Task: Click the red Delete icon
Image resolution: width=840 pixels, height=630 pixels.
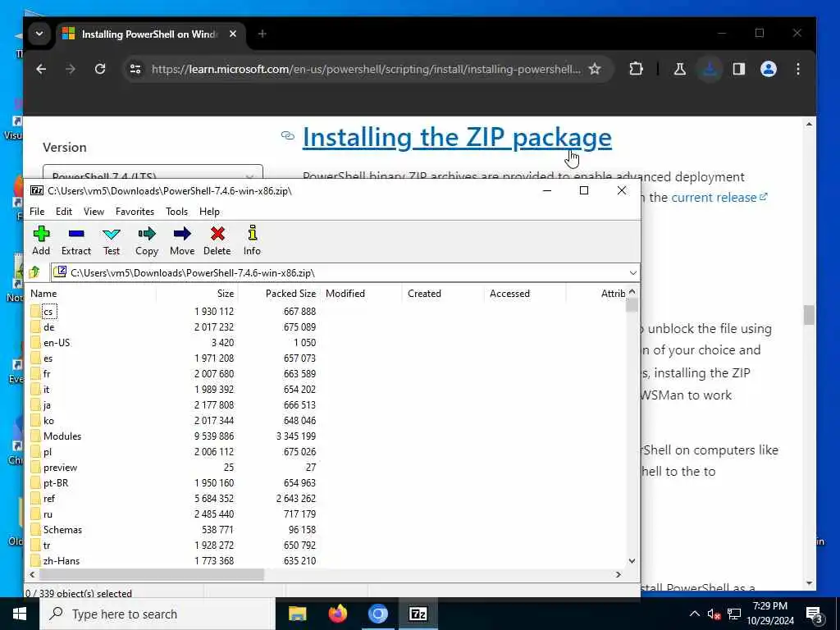Action: coord(217,234)
